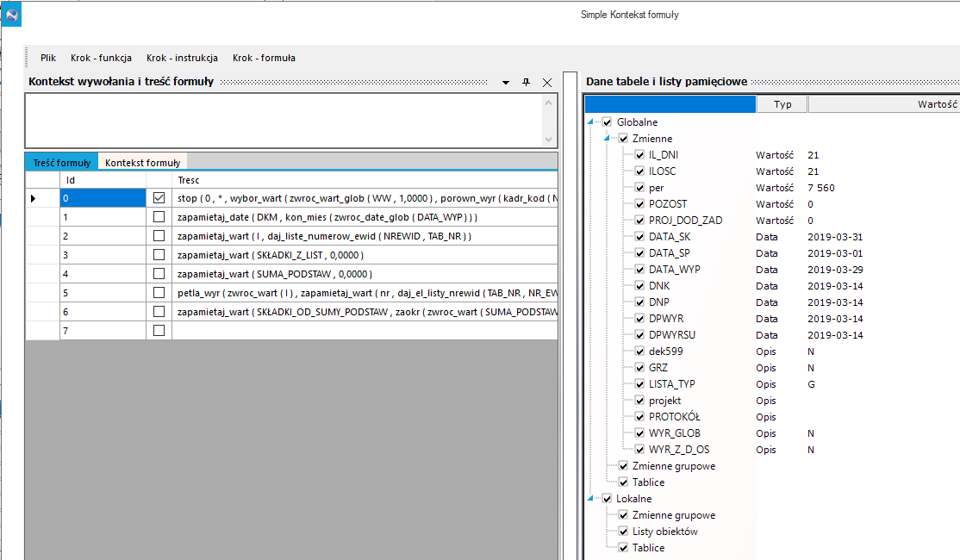Open the Krok - instrukcja menu
The width and height of the screenshot is (960, 560).
(182, 58)
